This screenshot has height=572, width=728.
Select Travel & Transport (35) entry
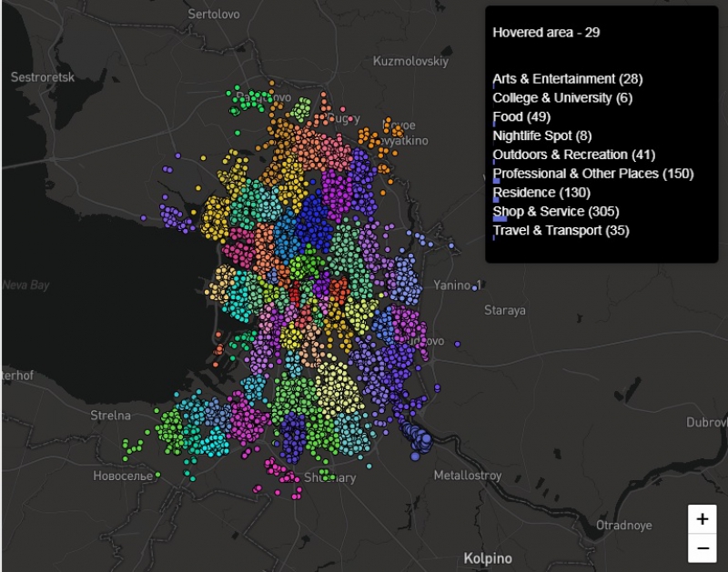pos(561,231)
